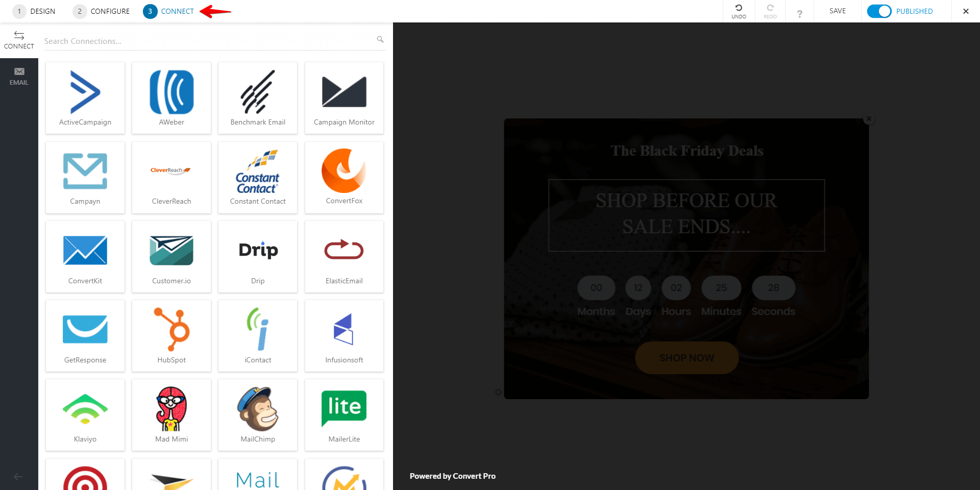980x490 pixels.
Task: Pick the MailChimp monkey icon
Action: tap(258, 409)
